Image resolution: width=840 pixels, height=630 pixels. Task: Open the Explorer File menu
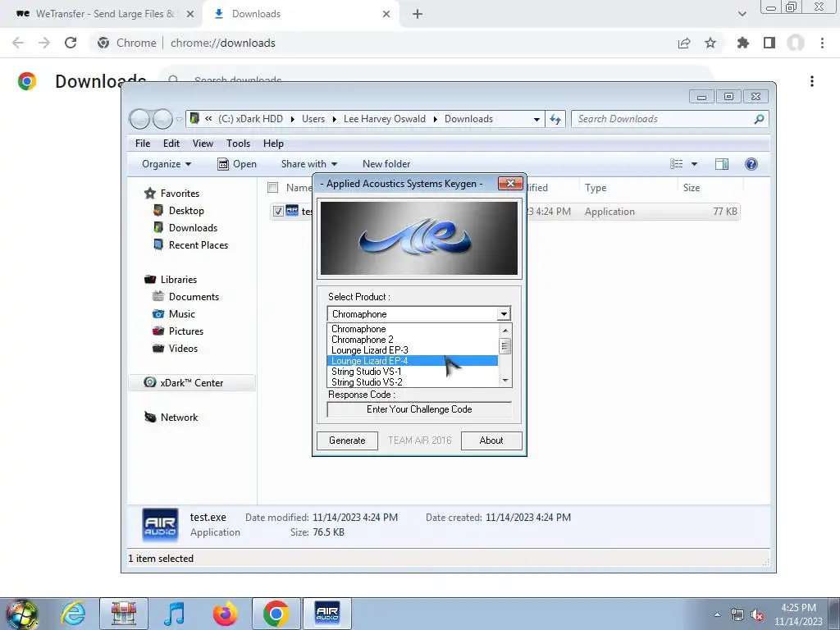143,144
